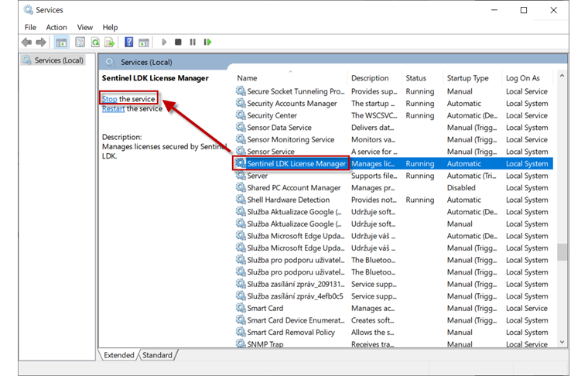Screen dimensions: 588x376
Task: Toggle Show/Hide Console Tree icon
Action: [61, 43]
